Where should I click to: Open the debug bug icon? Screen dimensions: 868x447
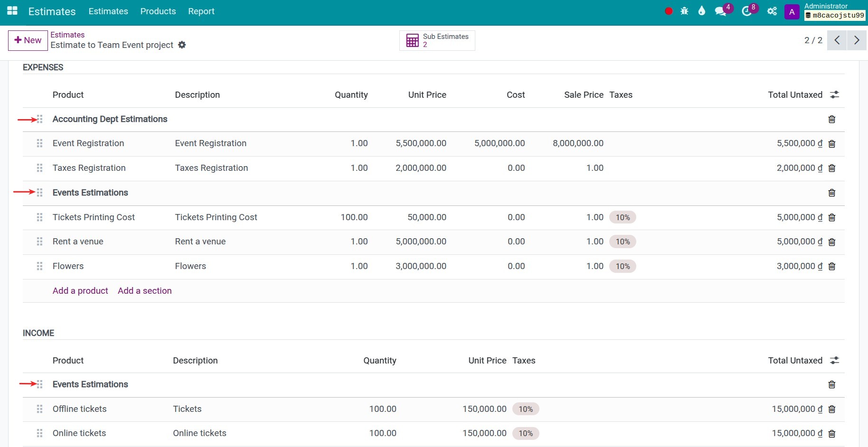click(684, 11)
